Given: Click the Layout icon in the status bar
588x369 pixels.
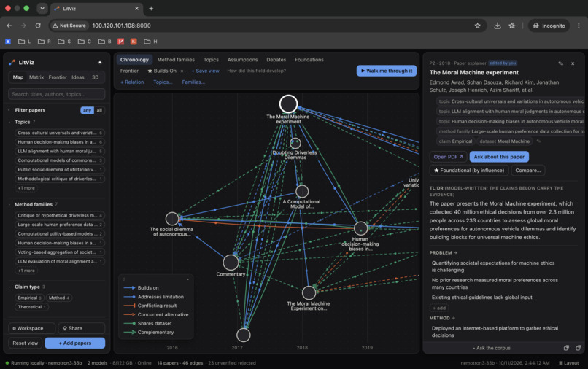Looking at the screenshot, I should pyautogui.click(x=561, y=363).
